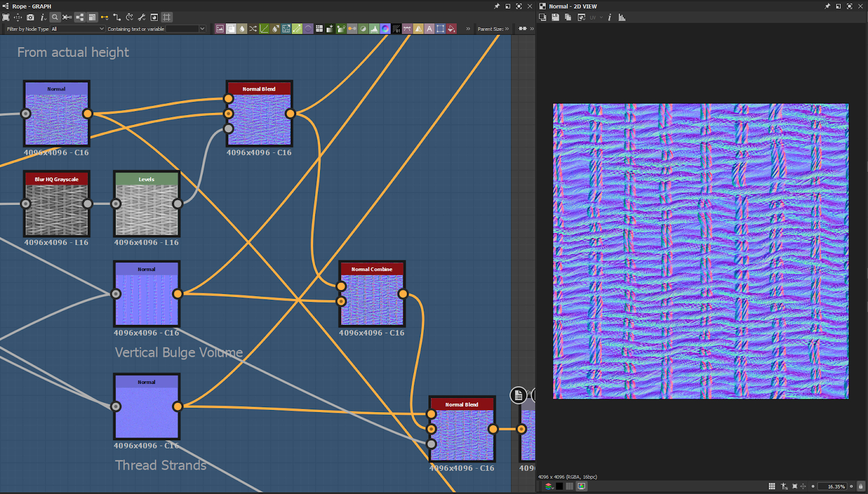Select the Rope - GRAPH panel title
Image resolution: width=868 pixels, height=494 pixels.
tap(31, 7)
